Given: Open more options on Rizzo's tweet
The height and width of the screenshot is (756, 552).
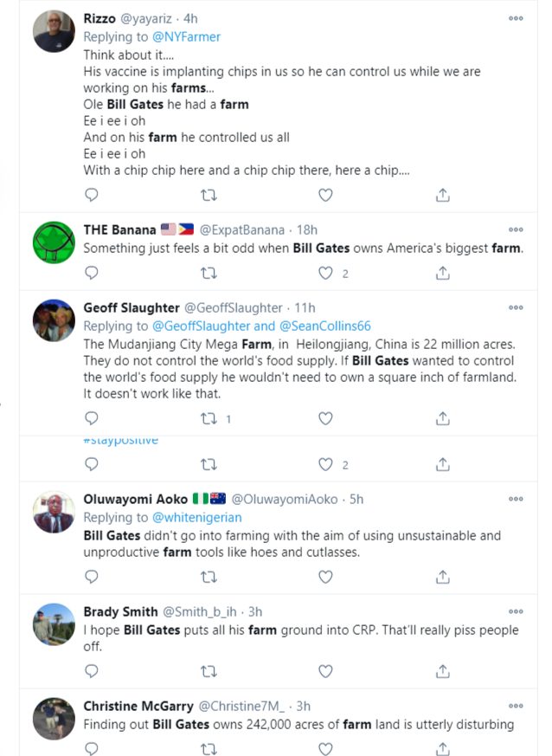Looking at the screenshot, I should (516, 18).
